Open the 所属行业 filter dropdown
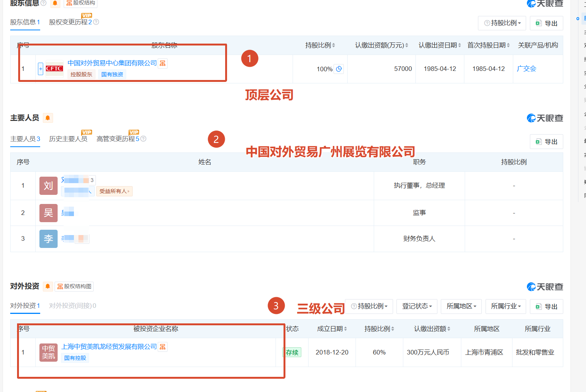Screen dimensions: 586x392 click(x=506, y=306)
